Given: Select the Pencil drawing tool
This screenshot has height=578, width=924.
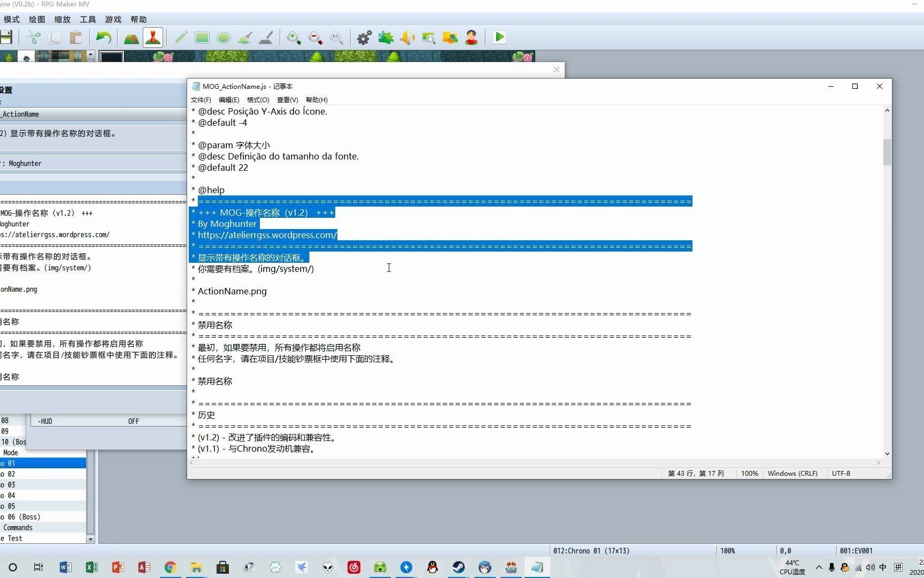Looking at the screenshot, I should (x=181, y=37).
